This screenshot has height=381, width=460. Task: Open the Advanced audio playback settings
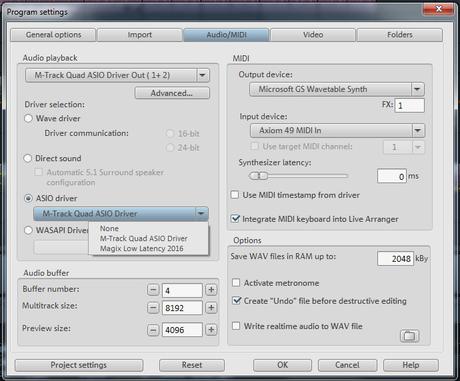[172, 93]
